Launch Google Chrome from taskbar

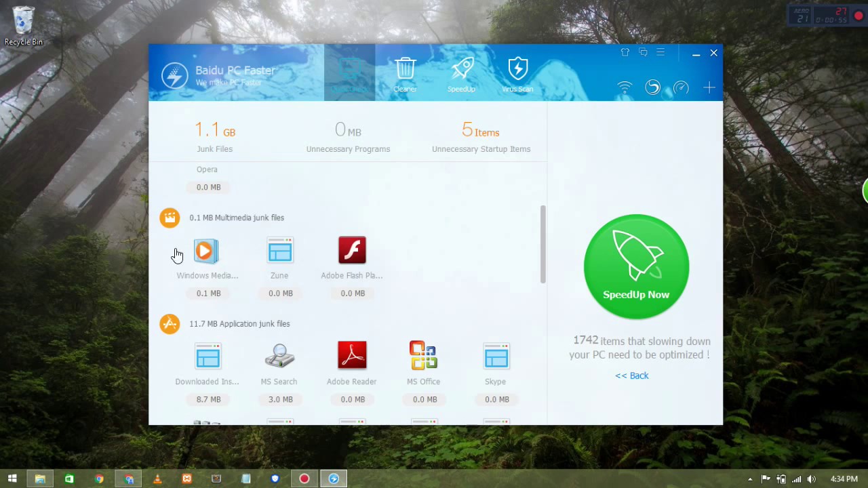point(99,479)
